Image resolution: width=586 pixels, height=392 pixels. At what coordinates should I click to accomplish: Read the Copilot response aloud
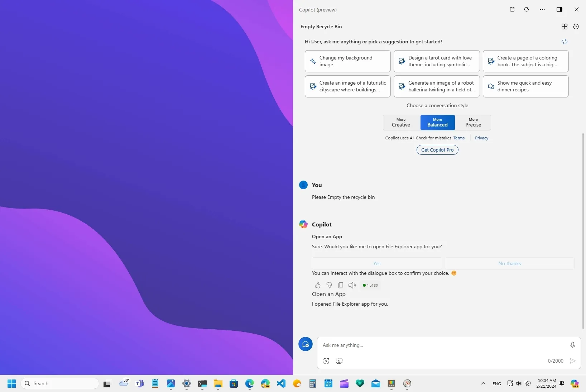(x=352, y=285)
